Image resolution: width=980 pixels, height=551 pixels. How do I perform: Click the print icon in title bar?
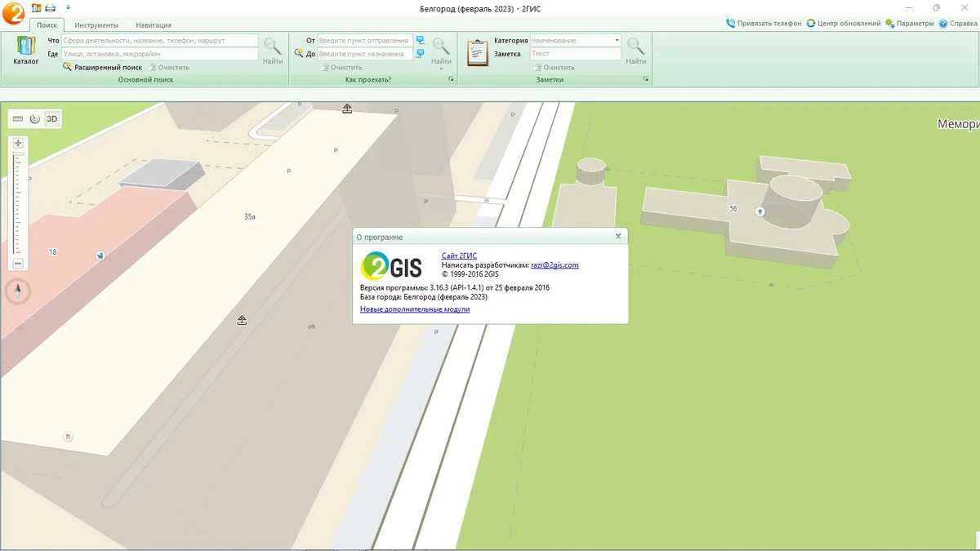coord(50,8)
